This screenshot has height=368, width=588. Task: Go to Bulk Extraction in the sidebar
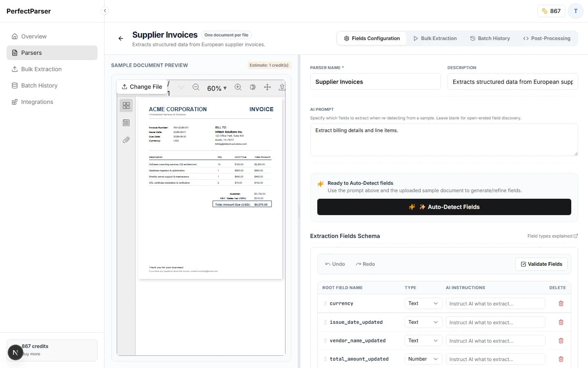click(52, 69)
